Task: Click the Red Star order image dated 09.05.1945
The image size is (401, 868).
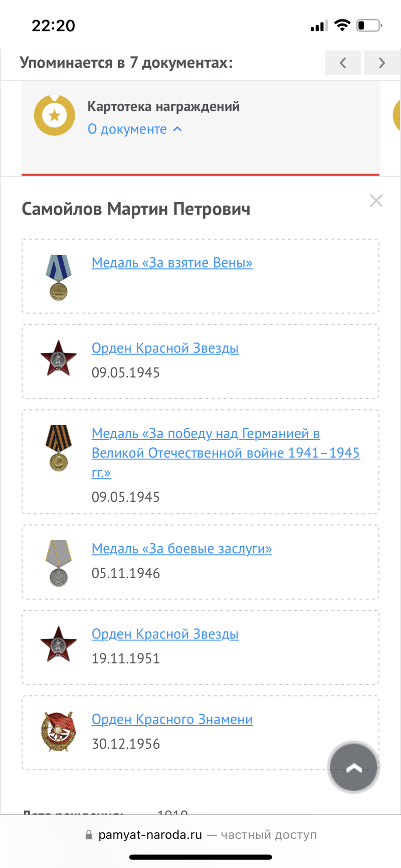Action: tap(59, 358)
